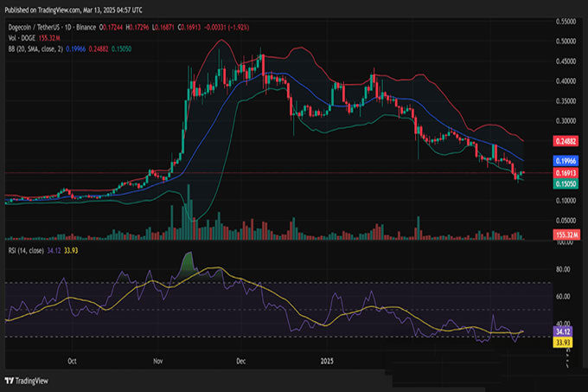Click the TradingView logo at bottom left
The height and width of the screenshot is (392, 588).
26,381
